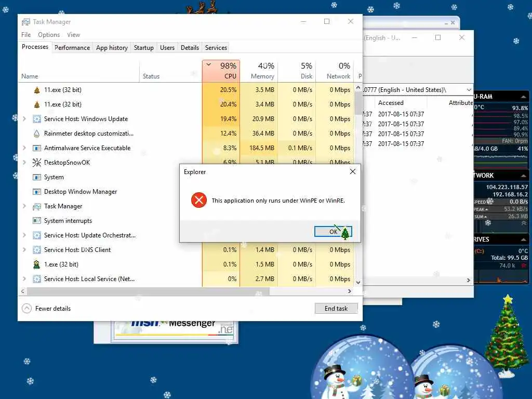Screen dimensions: 532x399
Task: Click the Antimalware Service Executable icon
Action: 37,148
